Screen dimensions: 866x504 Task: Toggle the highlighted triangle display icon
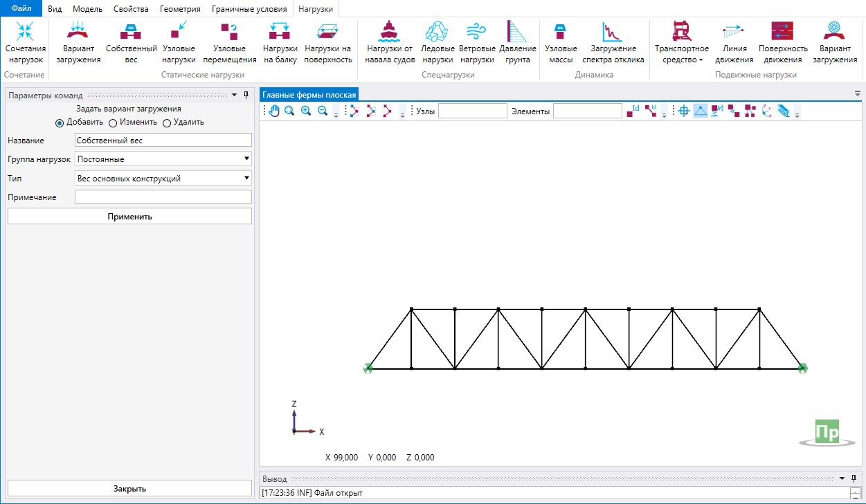701,111
